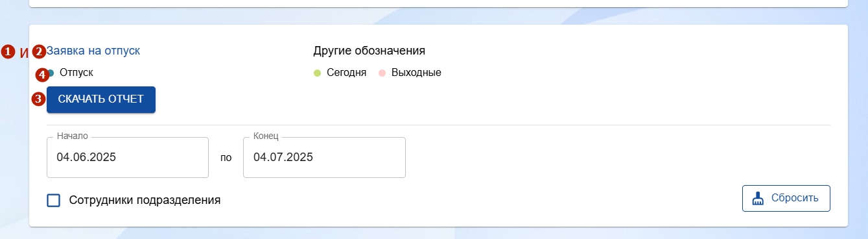This screenshot has width=868, height=239.
Task: Reset filters using the Сбросить button
Action: click(x=786, y=198)
